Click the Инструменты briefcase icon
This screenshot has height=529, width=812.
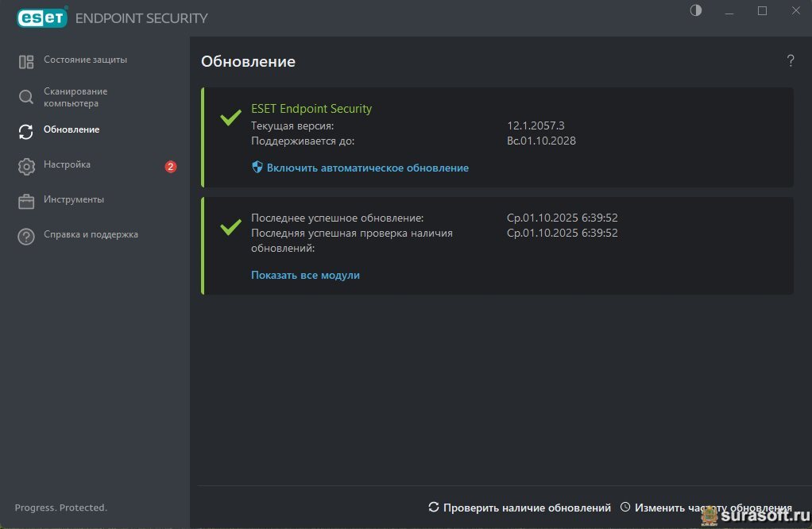[26, 201]
